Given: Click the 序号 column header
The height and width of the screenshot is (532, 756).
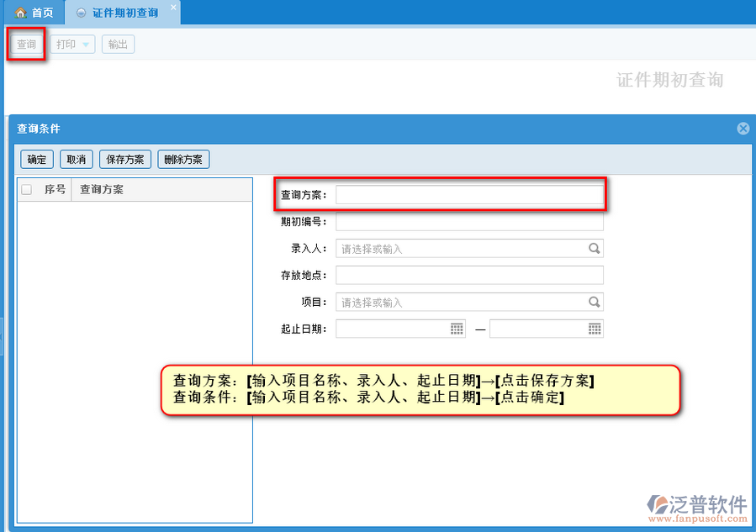Looking at the screenshot, I should (55, 189).
